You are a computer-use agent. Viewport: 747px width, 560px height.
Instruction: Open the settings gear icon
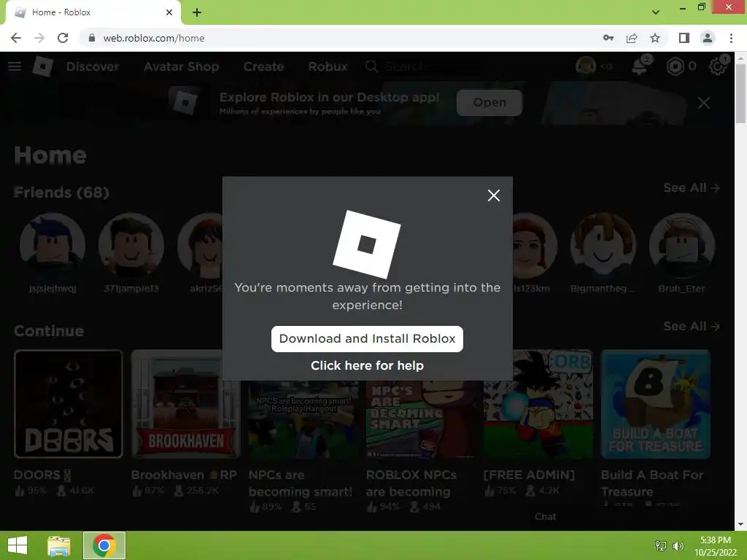point(718,66)
